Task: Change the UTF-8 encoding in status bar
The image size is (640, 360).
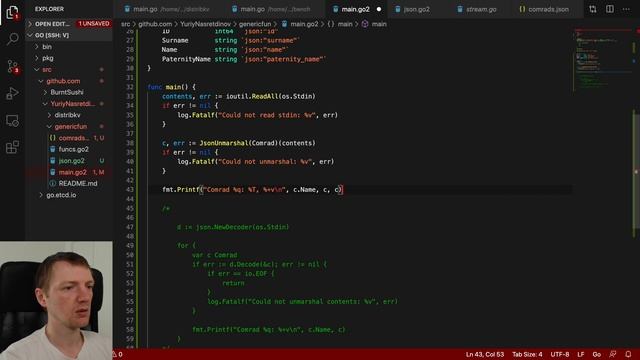Action: click(560, 354)
